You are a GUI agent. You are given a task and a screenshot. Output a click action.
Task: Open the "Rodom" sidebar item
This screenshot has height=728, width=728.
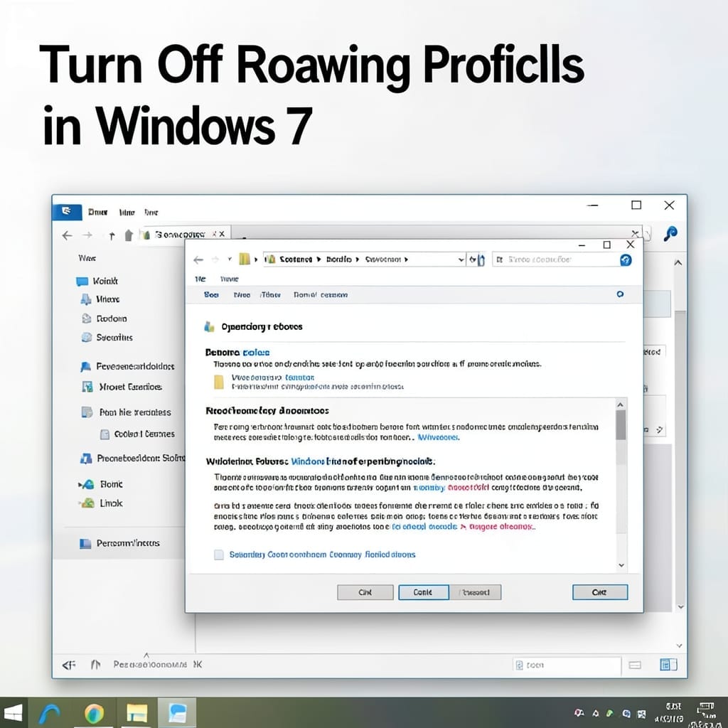click(x=104, y=318)
